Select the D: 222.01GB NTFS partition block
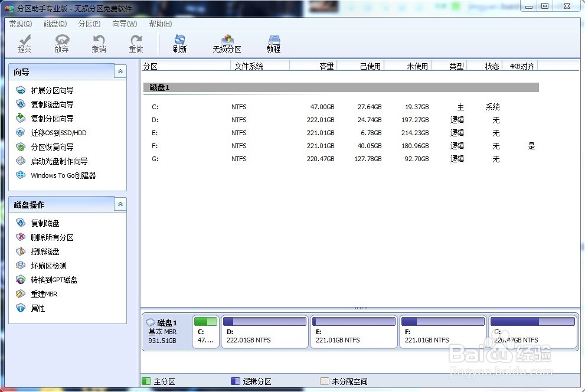The width and height of the screenshot is (585, 392). coord(265,332)
